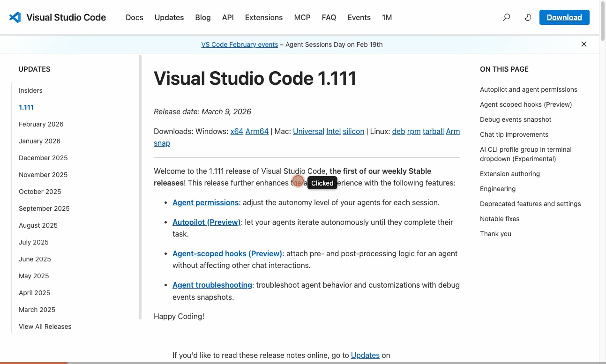The width and height of the screenshot is (606, 364).
Task: Open January 2026 release notes
Action: [40, 141]
